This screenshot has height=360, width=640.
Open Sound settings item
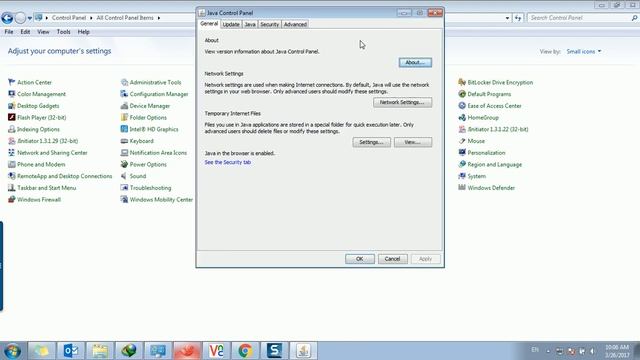(x=133, y=176)
